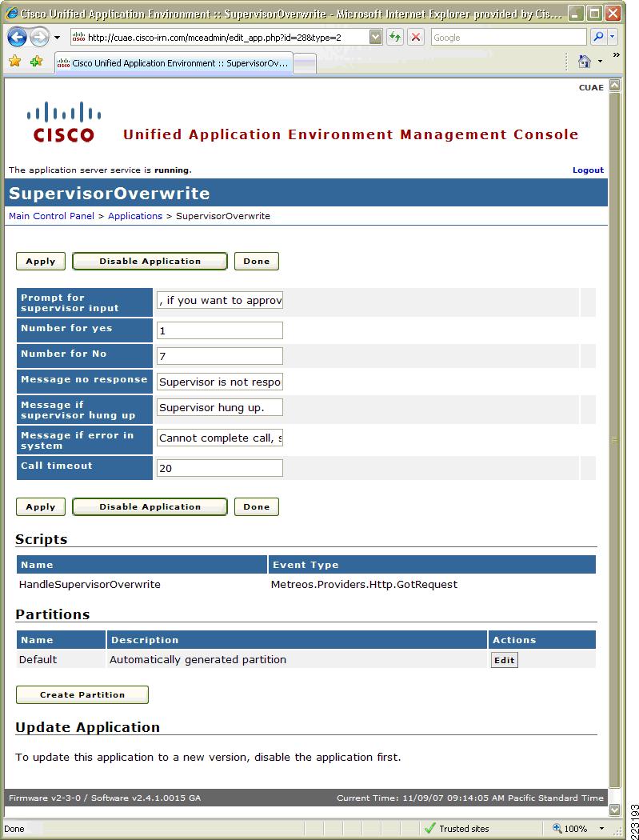The width and height of the screenshot is (639, 840).
Task: Expand the address bar history dropdown
Action: point(376,37)
